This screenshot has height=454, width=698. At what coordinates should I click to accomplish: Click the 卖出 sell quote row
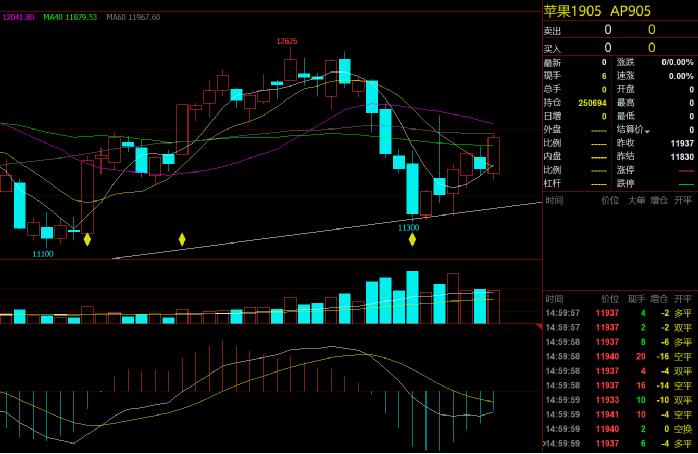click(619, 31)
